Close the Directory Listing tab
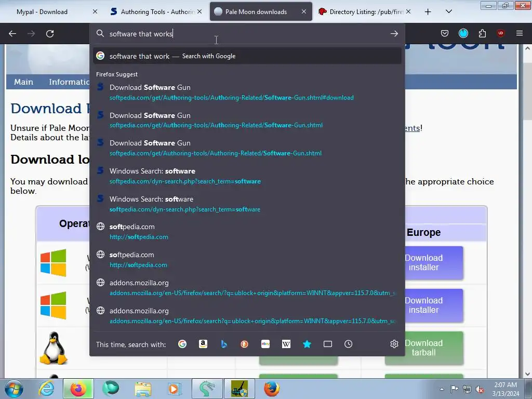Screen dimensions: 532x399 pyautogui.click(x=408, y=11)
